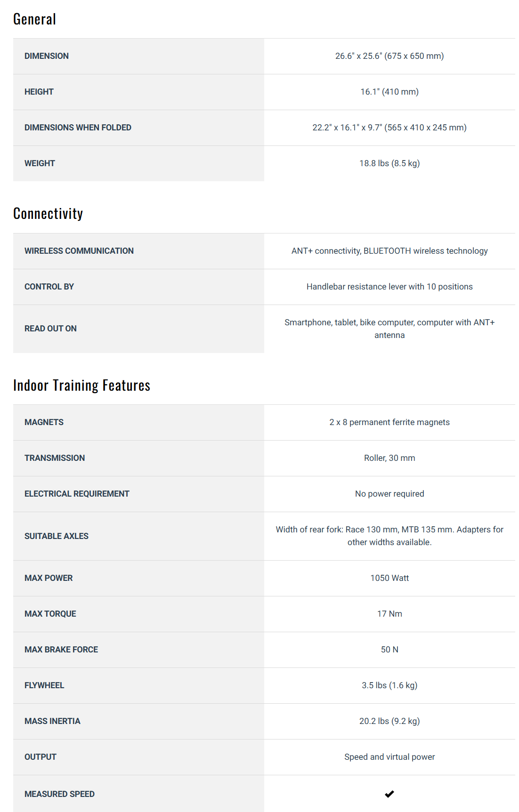Click the Measured Speed checkmark icon
519x812 pixels.
coord(389,794)
